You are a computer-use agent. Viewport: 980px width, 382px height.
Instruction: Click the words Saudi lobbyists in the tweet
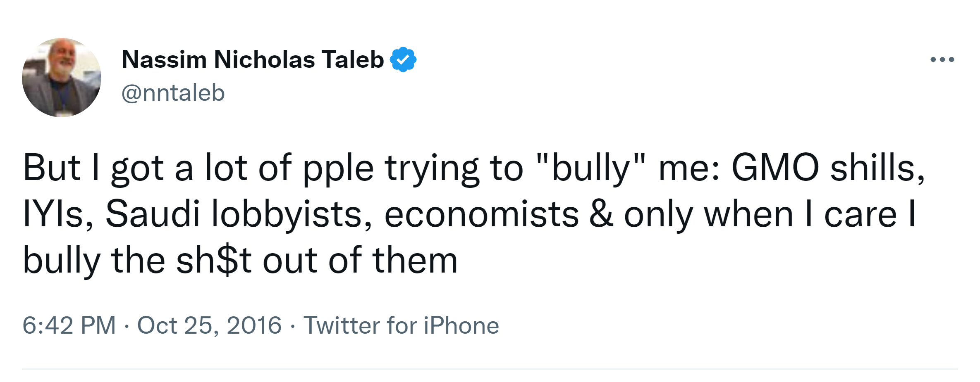234,214
